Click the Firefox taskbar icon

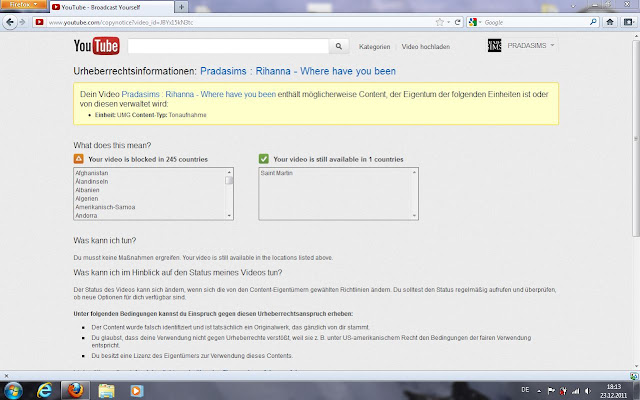click(75, 391)
